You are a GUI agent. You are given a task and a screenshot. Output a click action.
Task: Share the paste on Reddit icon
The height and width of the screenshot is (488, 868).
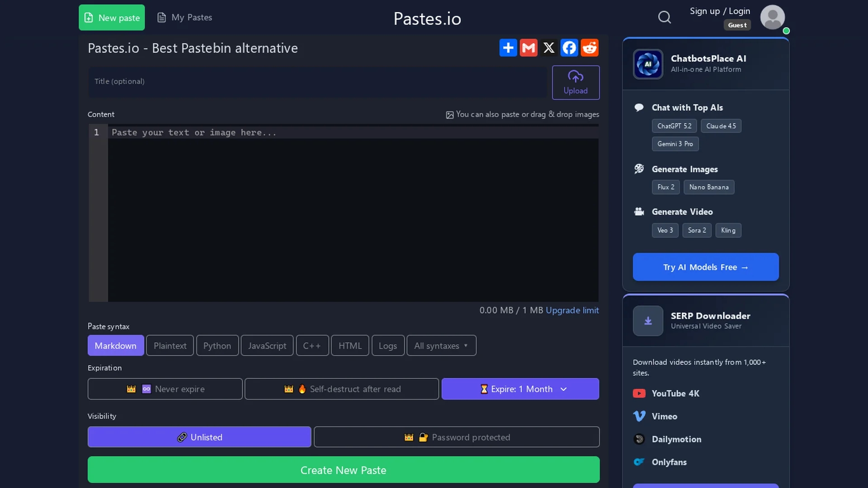click(590, 47)
